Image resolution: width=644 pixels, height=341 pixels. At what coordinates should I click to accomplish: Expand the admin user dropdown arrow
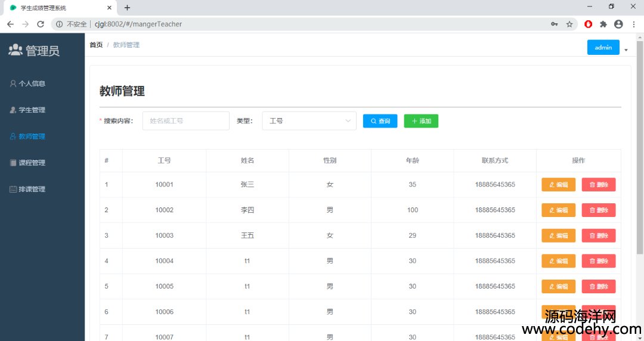(626, 50)
